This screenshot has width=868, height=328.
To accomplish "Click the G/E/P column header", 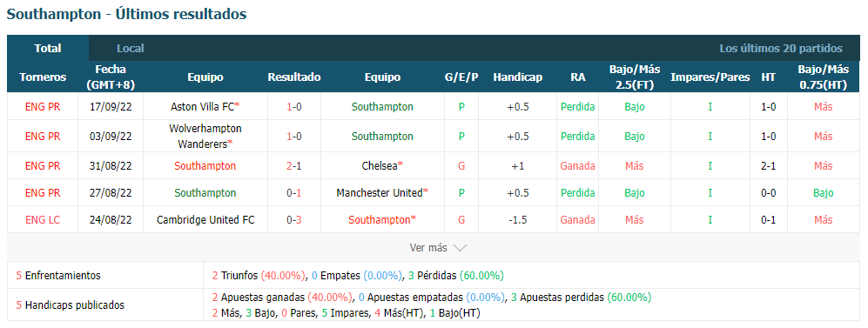I will click(x=461, y=77).
